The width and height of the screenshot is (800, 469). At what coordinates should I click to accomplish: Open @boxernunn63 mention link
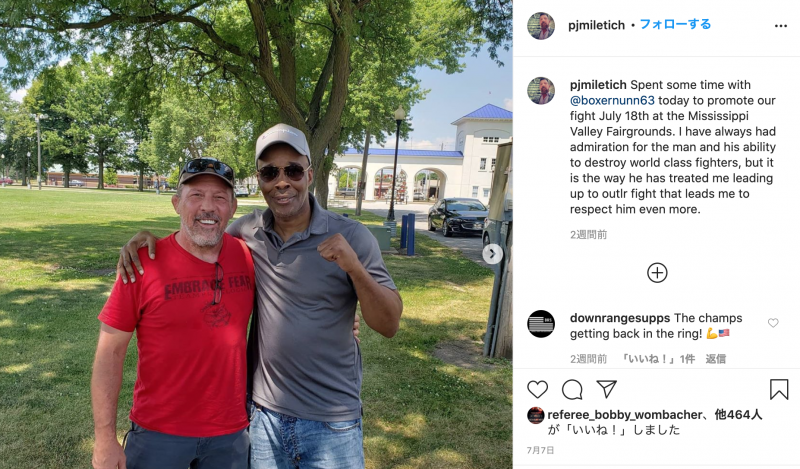[612, 101]
